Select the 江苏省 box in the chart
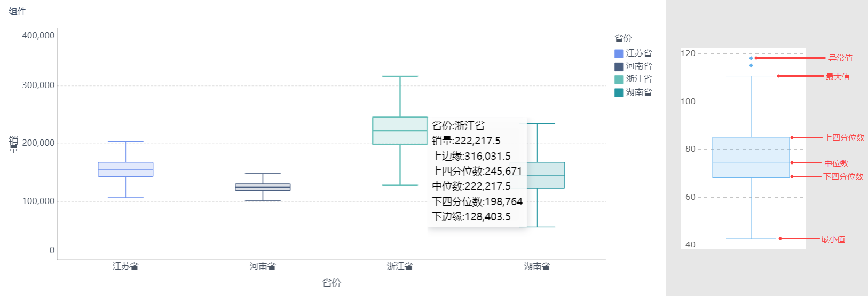 125,169
